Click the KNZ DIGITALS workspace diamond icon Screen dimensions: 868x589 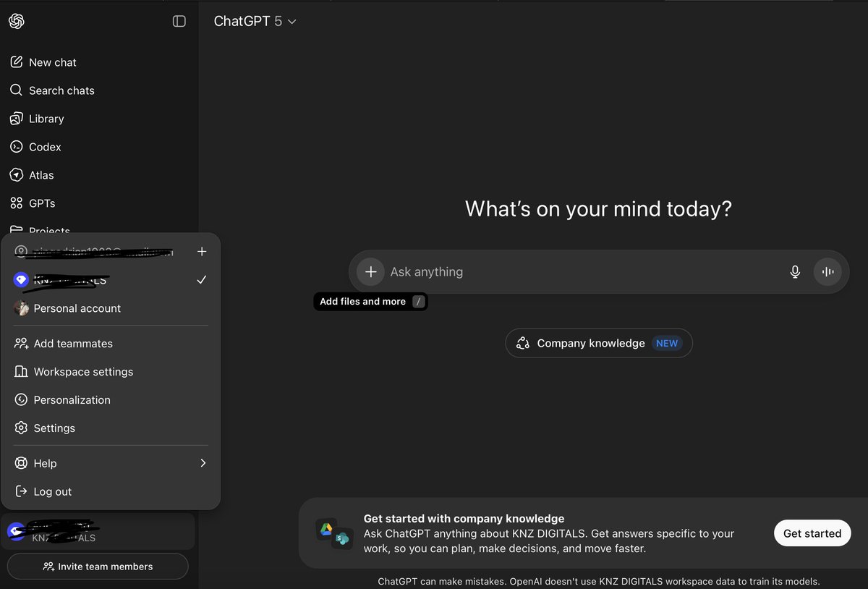click(21, 280)
